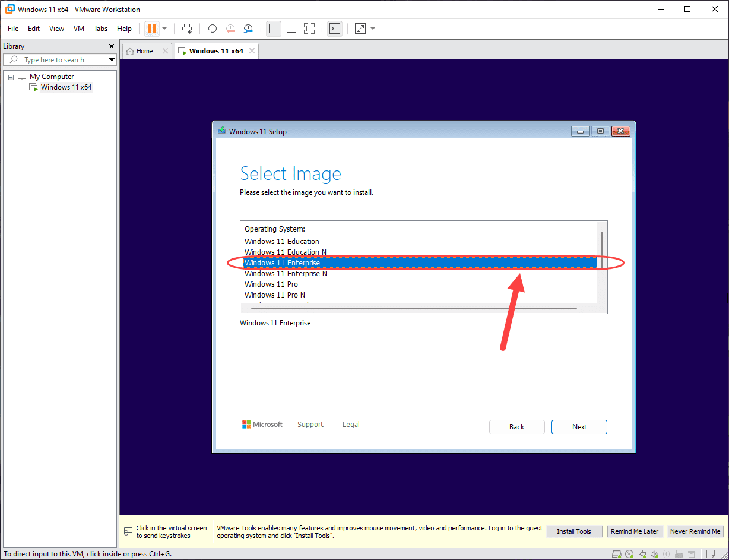Take a snapshot of this virtual machine
Viewport: 729px width, 560px height.
tap(213, 29)
